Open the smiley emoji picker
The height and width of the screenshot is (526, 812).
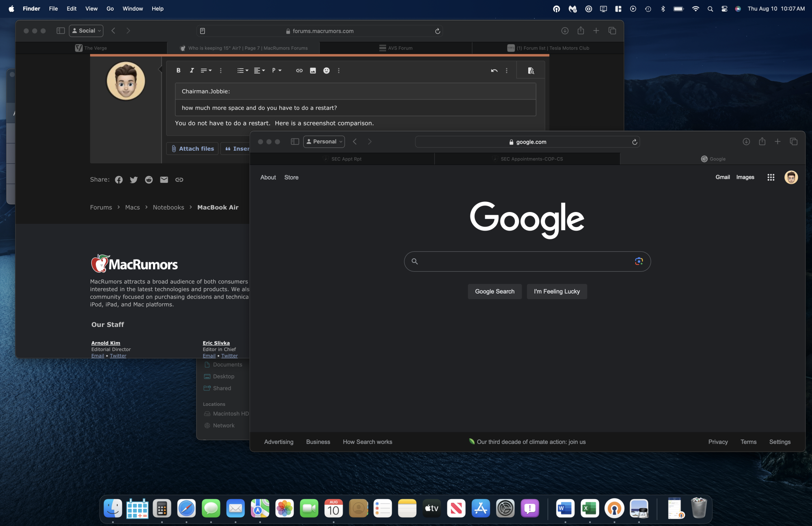pos(326,70)
